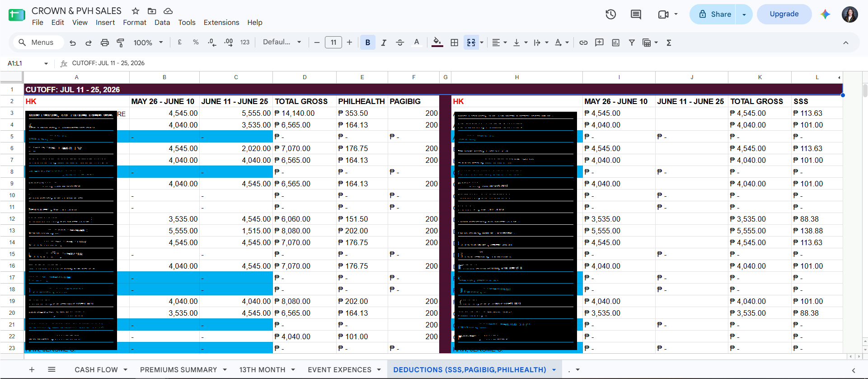Screen dimensions: 868x379
Task: Open the Share options dropdown arrow
Action: click(744, 14)
